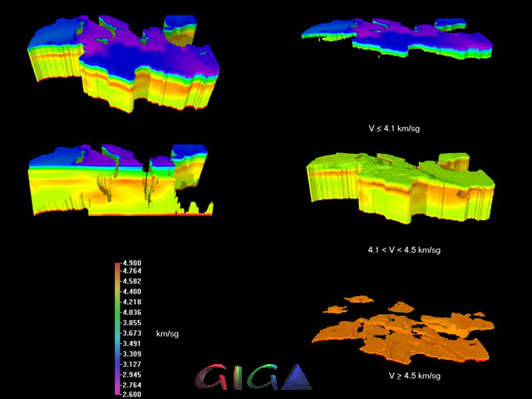Screen dimensions: 532x399
Task: Click the 3.491 value on the color scale
Action: [x=131, y=343]
